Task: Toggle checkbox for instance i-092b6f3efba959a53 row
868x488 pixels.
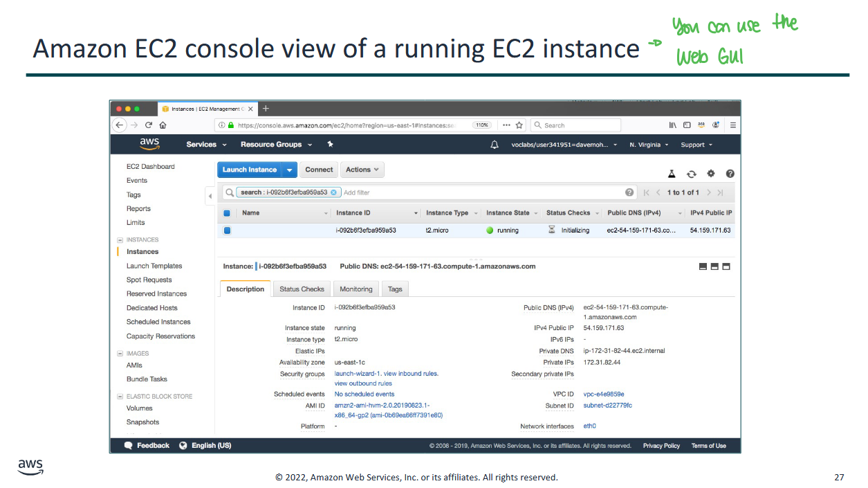Action: [x=227, y=231]
